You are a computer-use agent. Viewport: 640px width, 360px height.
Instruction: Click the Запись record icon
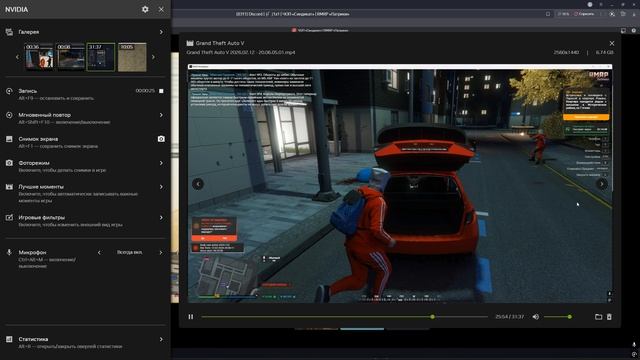click(9, 91)
